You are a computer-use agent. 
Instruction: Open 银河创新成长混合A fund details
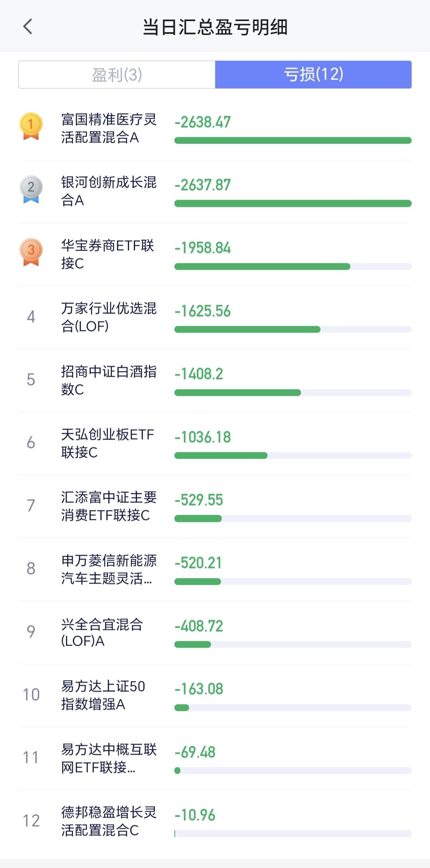[108, 191]
